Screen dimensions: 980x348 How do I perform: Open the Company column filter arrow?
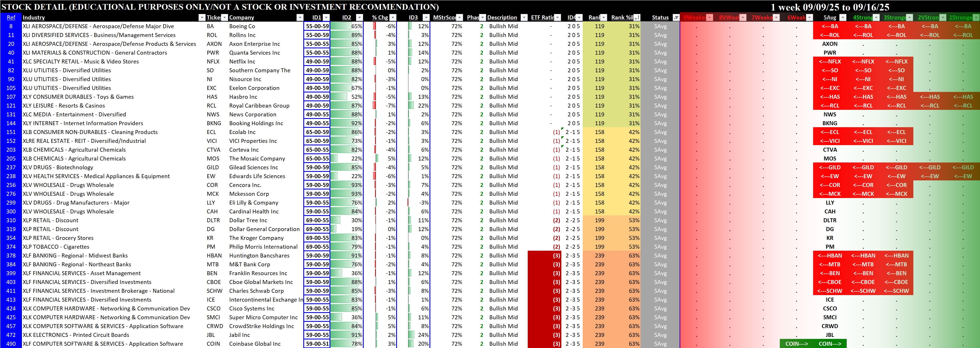point(300,17)
